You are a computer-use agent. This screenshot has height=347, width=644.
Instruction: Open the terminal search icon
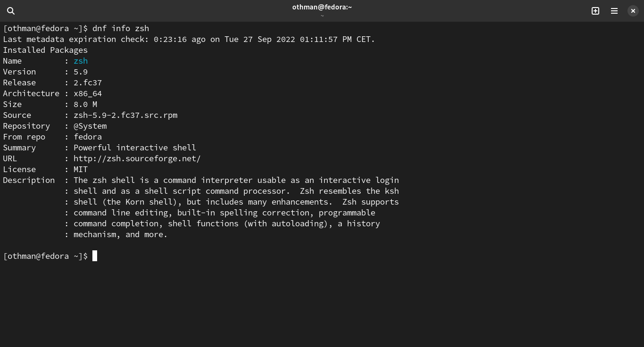pos(11,11)
